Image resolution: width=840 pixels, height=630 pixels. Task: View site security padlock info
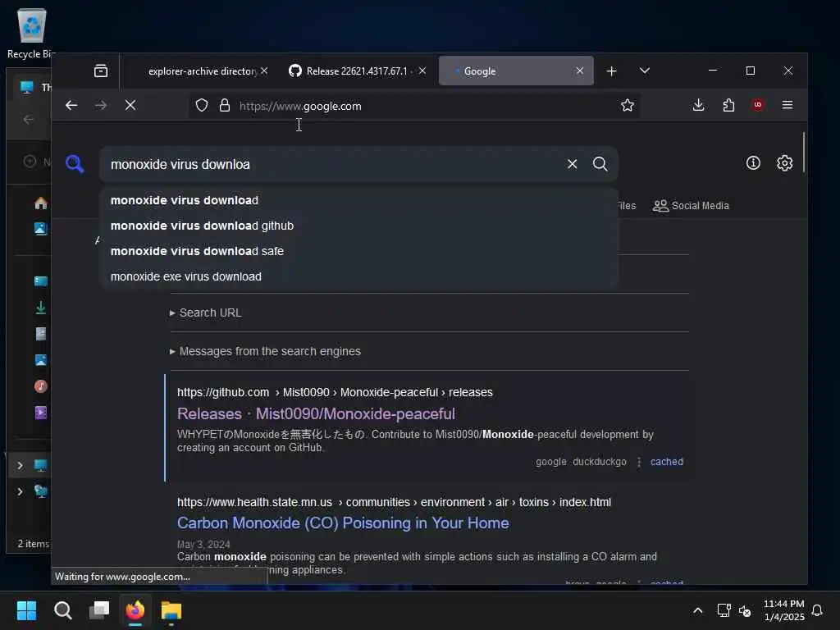(x=225, y=105)
